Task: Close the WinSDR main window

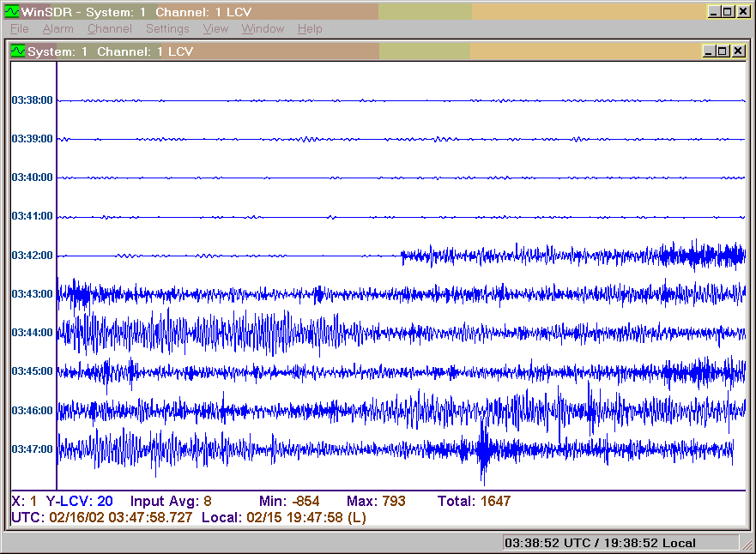Action: coord(743,11)
